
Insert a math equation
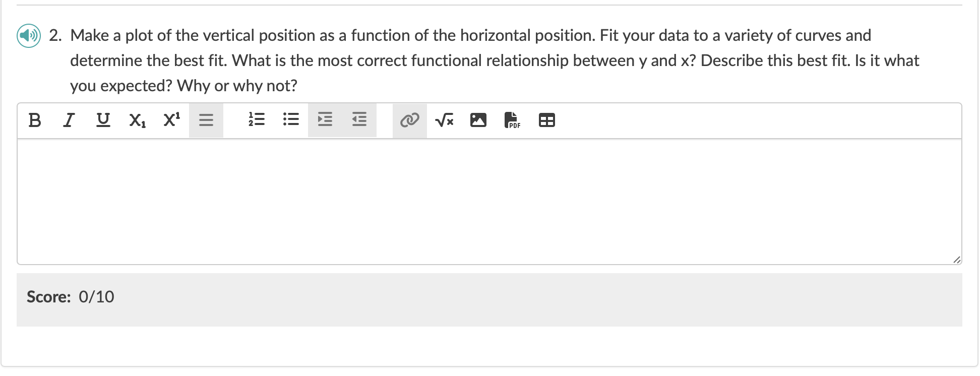click(x=444, y=120)
